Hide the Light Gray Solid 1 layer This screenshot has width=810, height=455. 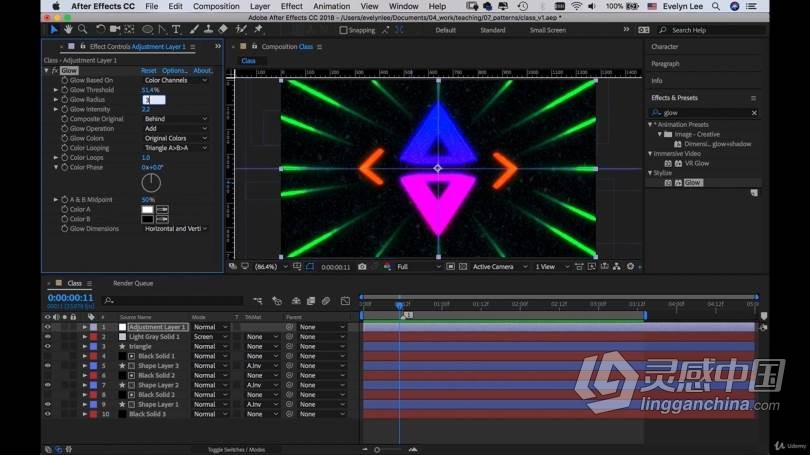47,337
